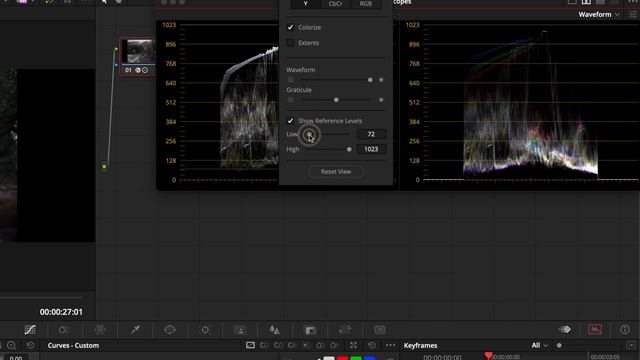
Task: Toggle the Colorize checkbox
Action: click(x=290, y=27)
